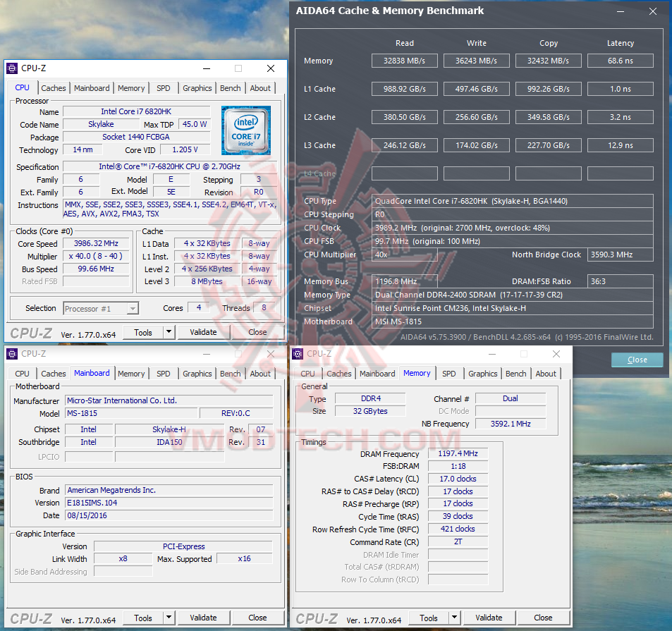The image size is (672, 631).
Task: Click the CPU-Z icon in the Memory window title
Action: [x=298, y=353]
